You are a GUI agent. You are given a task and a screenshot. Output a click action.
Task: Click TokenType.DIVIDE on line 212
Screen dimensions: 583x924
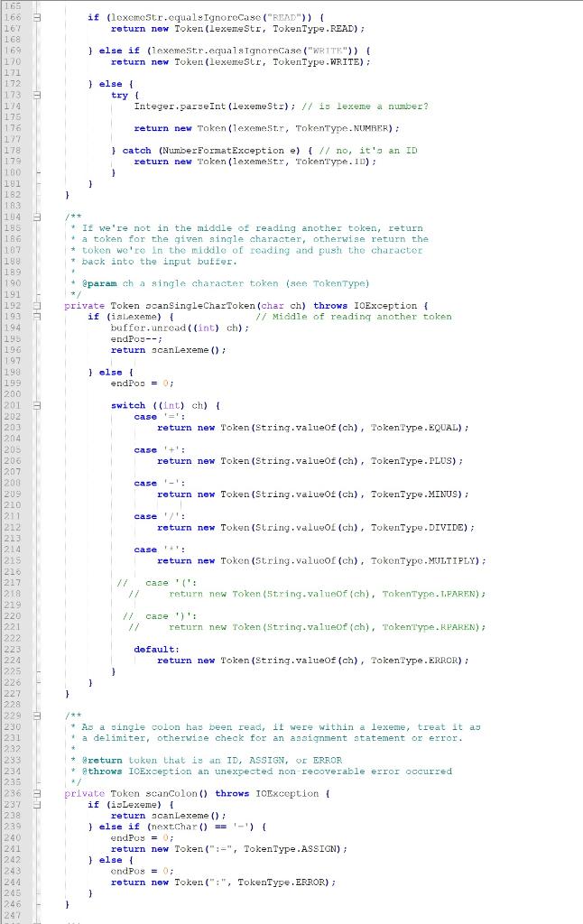[419, 527]
